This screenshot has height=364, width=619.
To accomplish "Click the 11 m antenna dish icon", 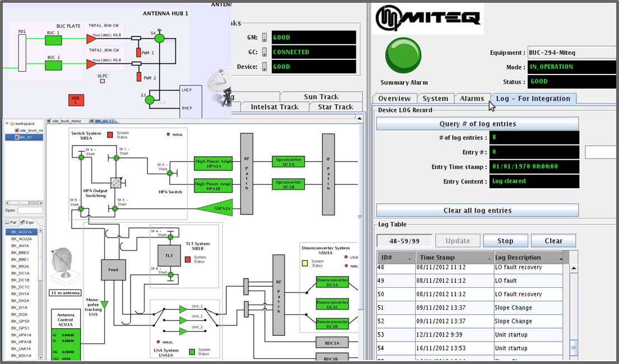I will (63, 264).
